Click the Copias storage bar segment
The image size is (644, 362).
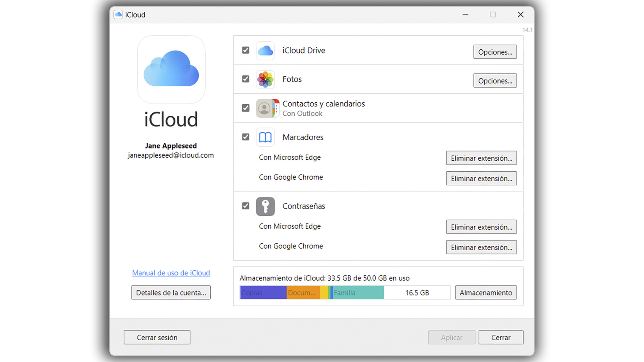[x=263, y=293]
